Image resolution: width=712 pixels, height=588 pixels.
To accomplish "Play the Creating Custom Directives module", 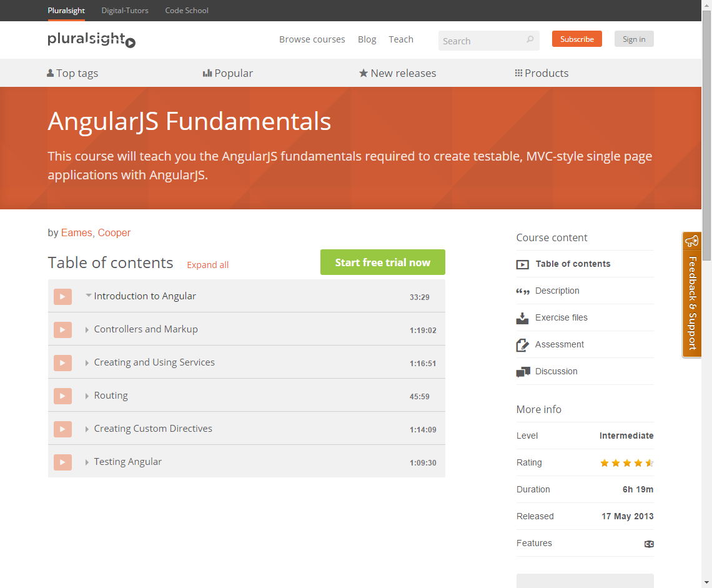I will [x=62, y=429].
